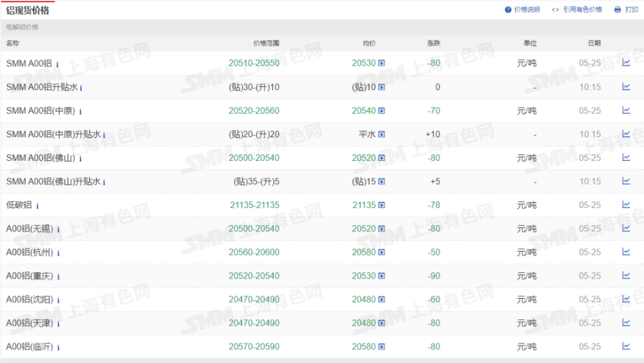The height and width of the screenshot is (363, 644).
Task: Open the 引用有色价格 link
Action: 577,10
